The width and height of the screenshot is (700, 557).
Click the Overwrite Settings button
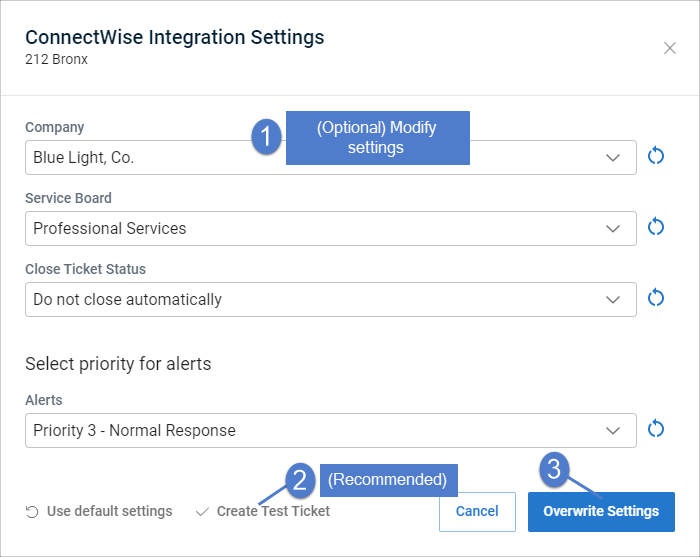click(x=601, y=511)
